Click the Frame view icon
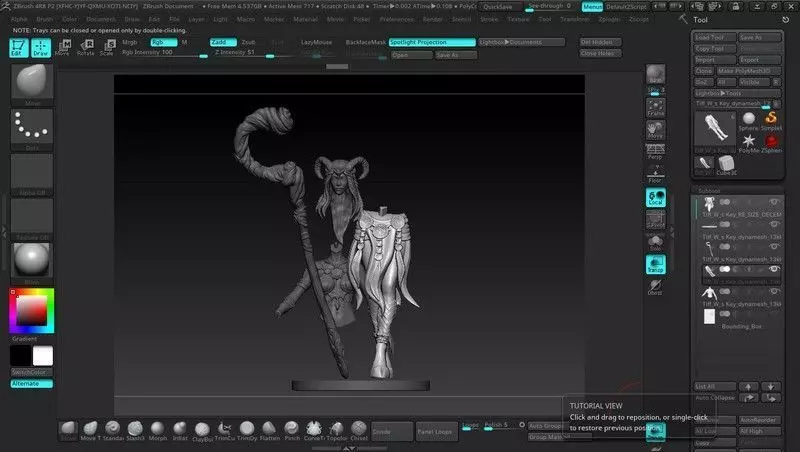800x452 pixels. pos(656,108)
